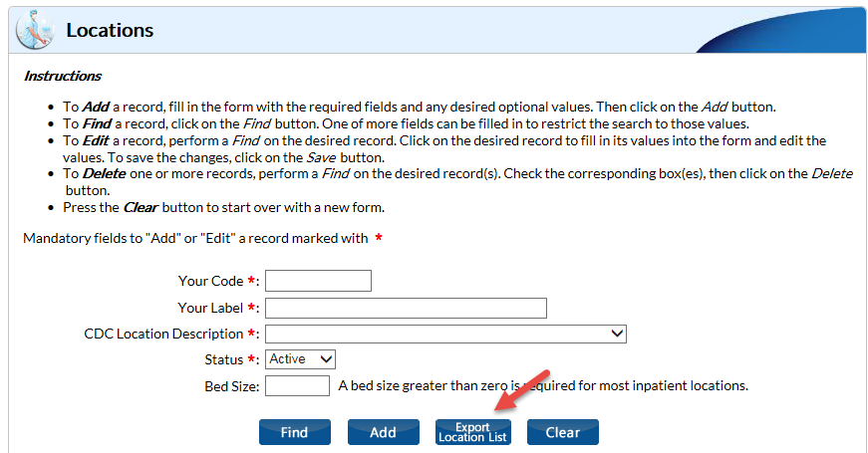The image size is (868, 453).
Task: Open the CDC Location Description dropdown
Action: coord(445,334)
